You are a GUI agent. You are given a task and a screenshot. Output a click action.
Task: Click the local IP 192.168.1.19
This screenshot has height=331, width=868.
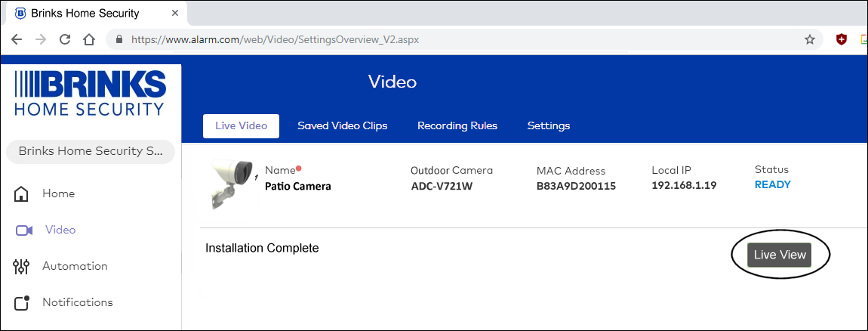pos(685,185)
